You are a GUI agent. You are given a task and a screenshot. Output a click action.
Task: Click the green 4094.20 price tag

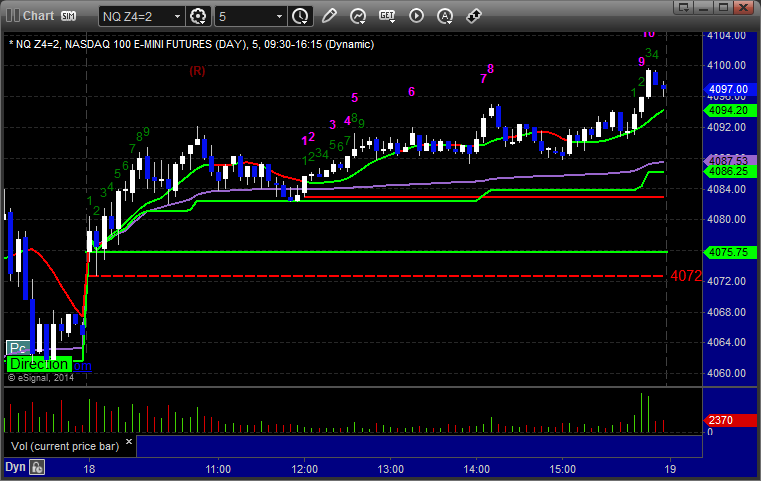coord(729,111)
